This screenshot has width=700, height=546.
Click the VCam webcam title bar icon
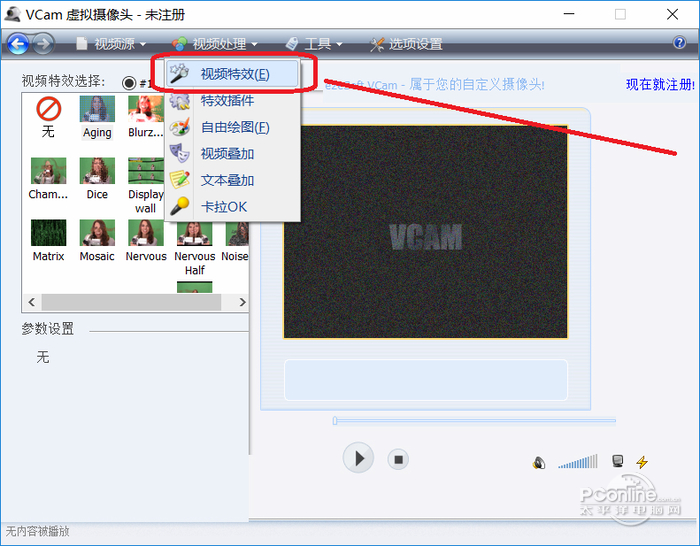pos(12,14)
